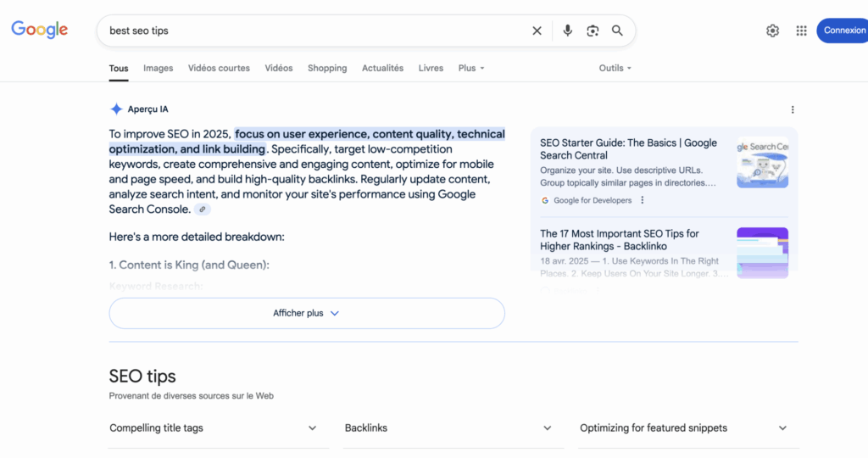Screen dimensions: 868x458
Task: Open the Vidéos courtes tab
Action: [219, 68]
